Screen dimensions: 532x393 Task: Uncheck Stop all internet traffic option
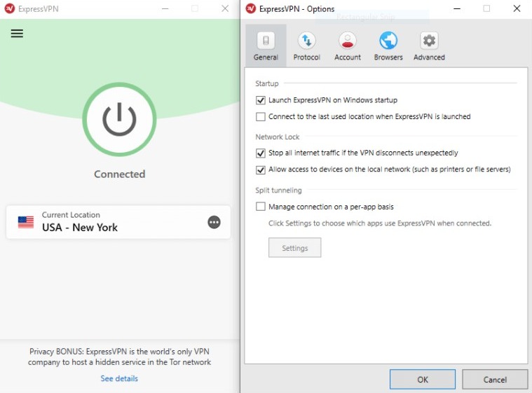(x=261, y=153)
